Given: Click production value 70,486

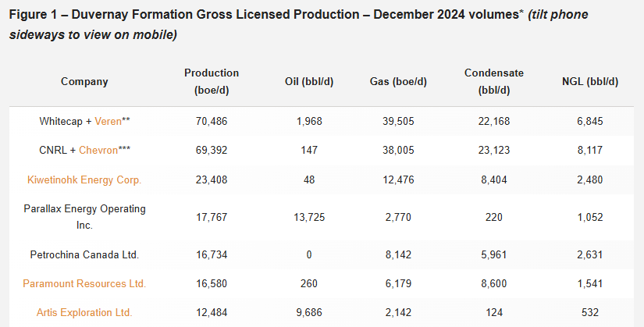Looking at the screenshot, I should 212,121.
